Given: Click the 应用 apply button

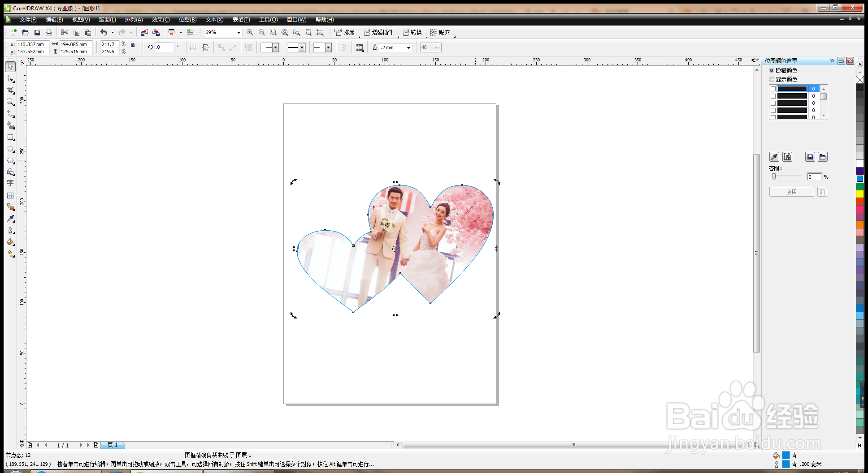Looking at the screenshot, I should [x=791, y=192].
